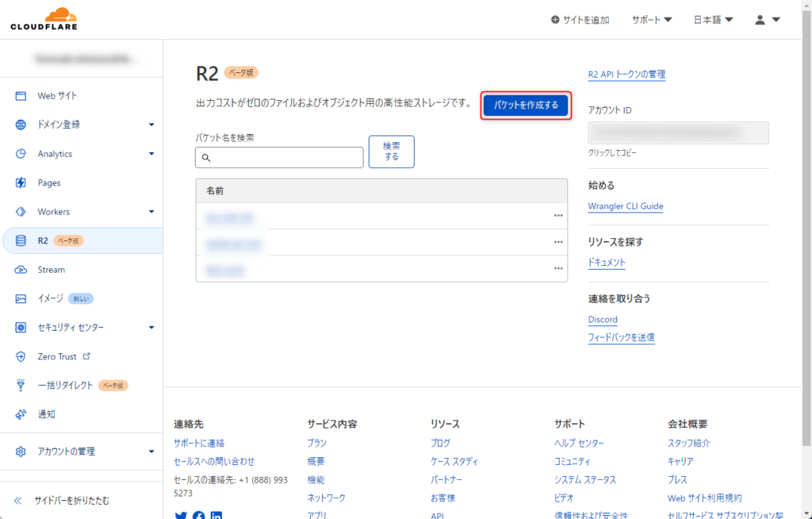The height and width of the screenshot is (519, 812).
Task: Select 通知 in the sidebar
Action: 46,414
